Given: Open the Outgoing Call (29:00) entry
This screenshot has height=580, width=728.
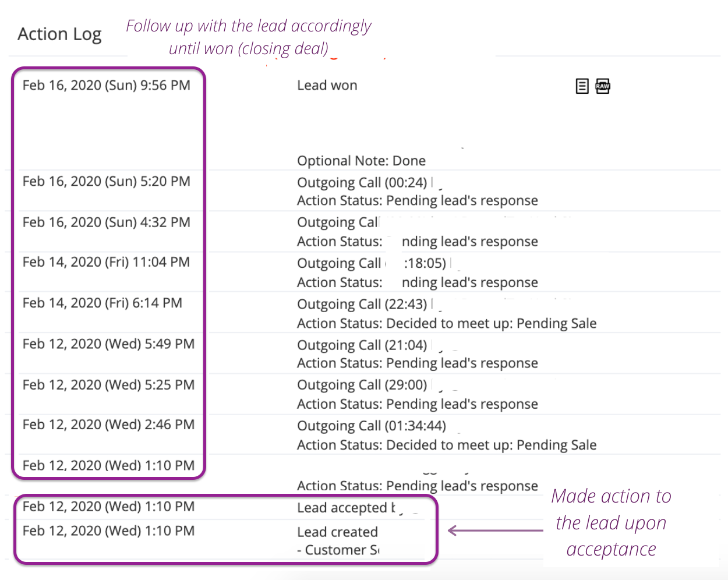Looking at the screenshot, I should click(362, 386).
